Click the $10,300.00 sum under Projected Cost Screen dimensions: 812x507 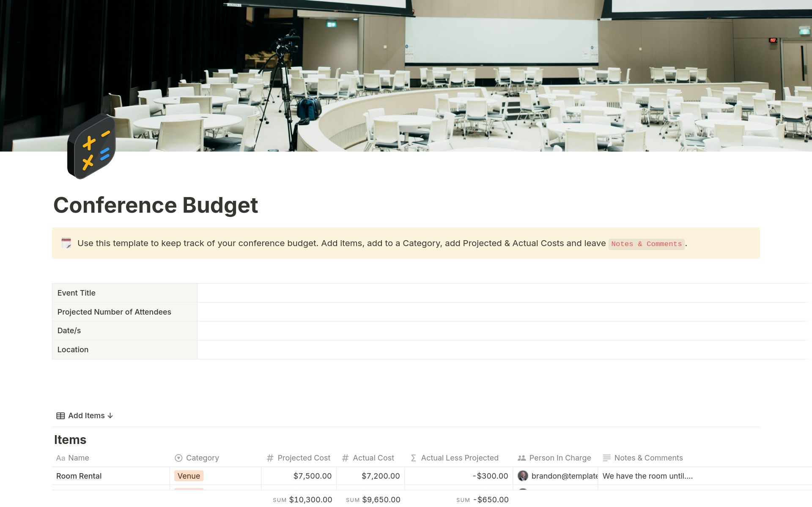(310, 499)
